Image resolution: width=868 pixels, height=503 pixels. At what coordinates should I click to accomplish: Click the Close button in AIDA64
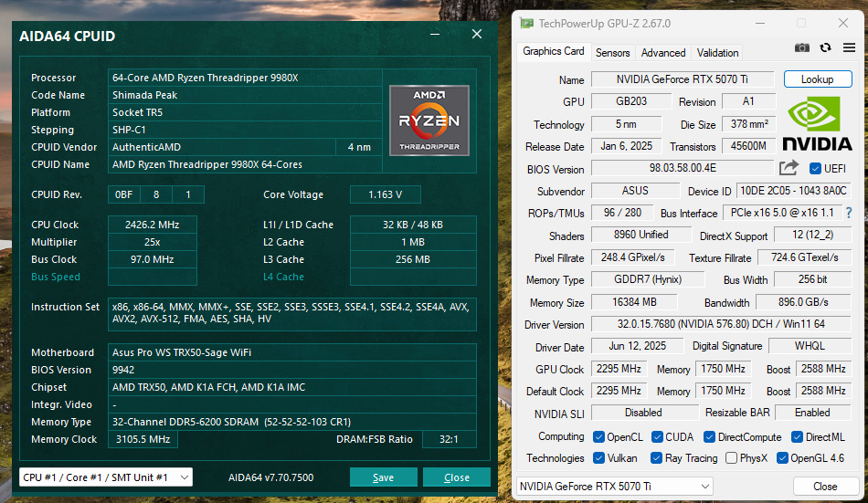[x=457, y=477]
